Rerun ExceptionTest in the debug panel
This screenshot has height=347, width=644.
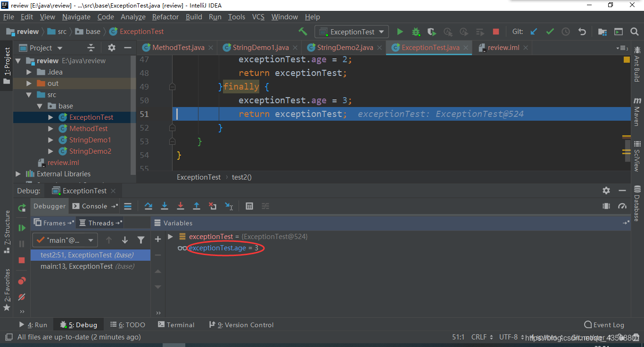22,207
